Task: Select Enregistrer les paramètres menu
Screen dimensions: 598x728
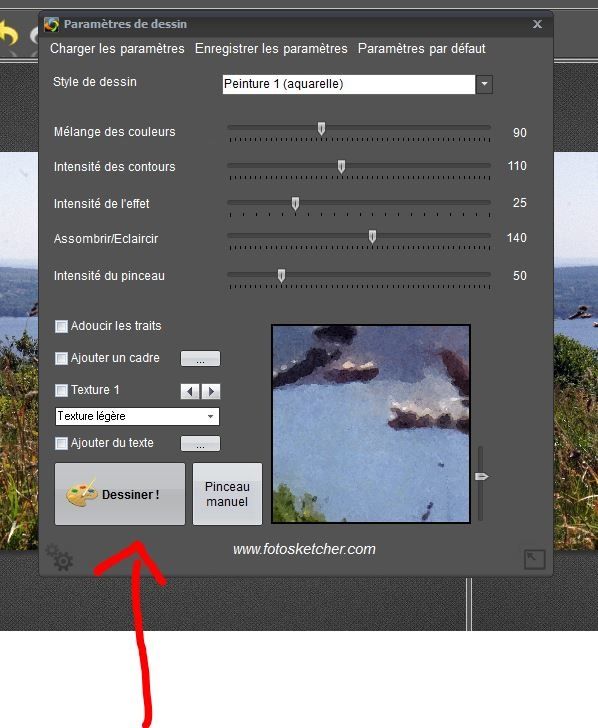Action: coord(271,49)
